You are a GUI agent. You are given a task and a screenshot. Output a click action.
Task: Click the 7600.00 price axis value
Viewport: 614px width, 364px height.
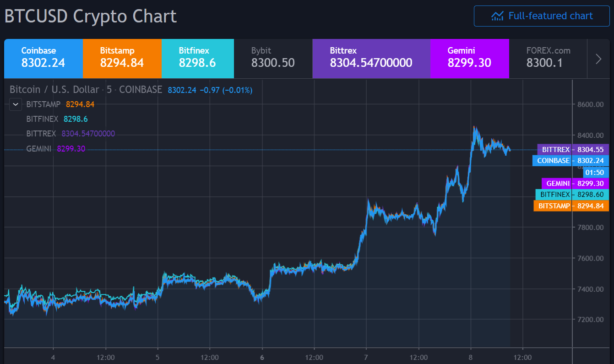pos(591,258)
